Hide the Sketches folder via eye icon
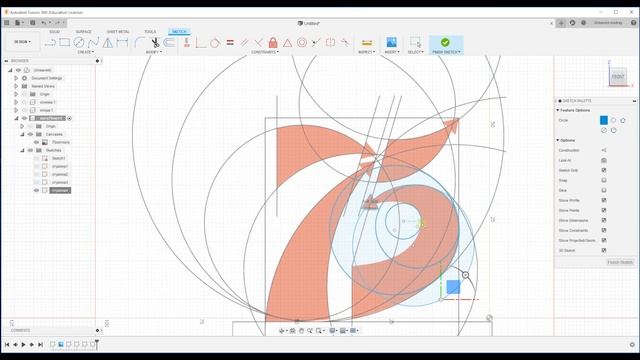Viewport: 640px width, 360px height. [30, 150]
